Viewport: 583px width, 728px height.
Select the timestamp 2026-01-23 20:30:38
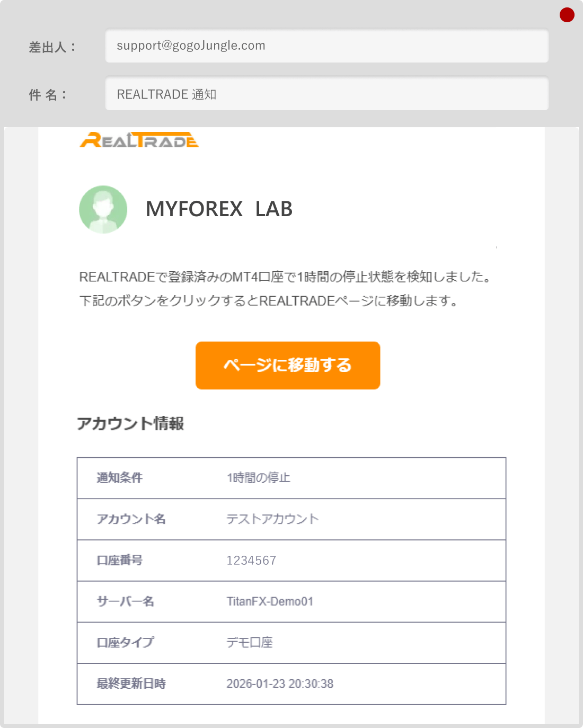(280, 684)
